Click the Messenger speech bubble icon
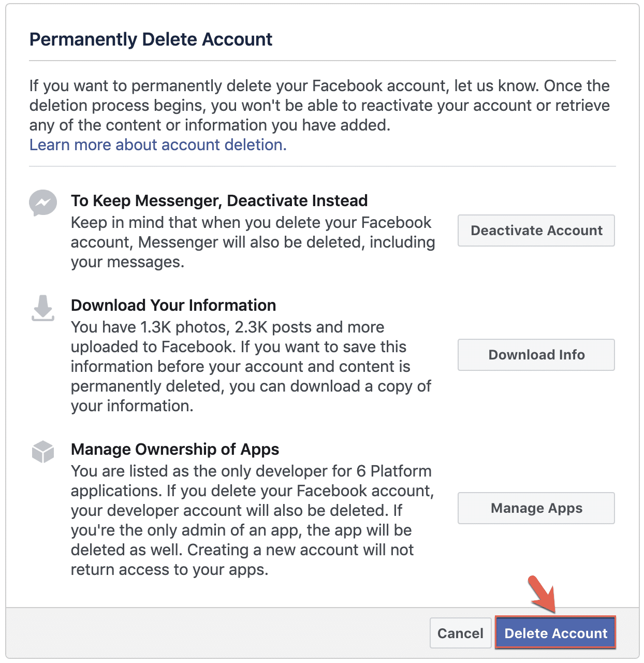 [x=43, y=204]
